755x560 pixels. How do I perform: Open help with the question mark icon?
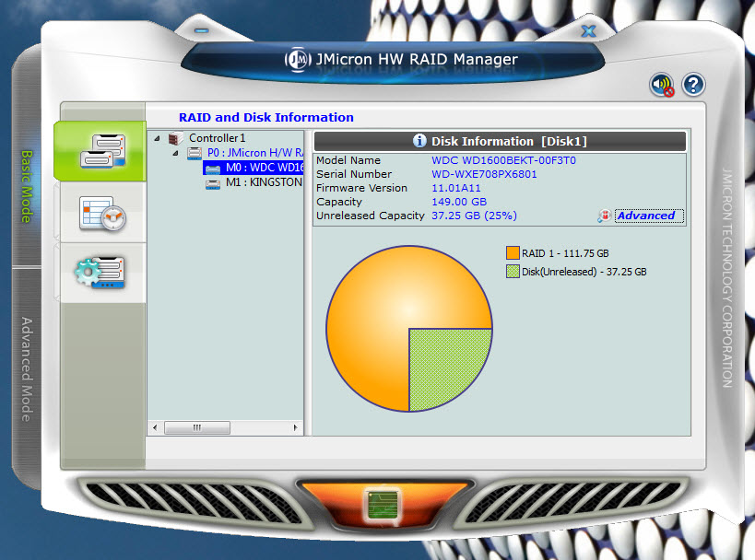[693, 85]
